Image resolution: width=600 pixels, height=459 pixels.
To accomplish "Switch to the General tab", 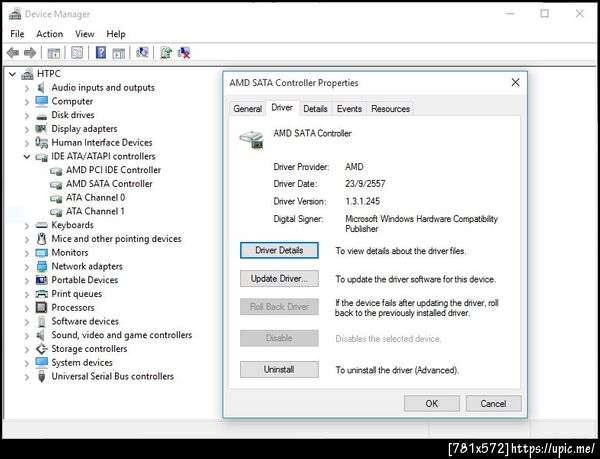I will [x=248, y=109].
